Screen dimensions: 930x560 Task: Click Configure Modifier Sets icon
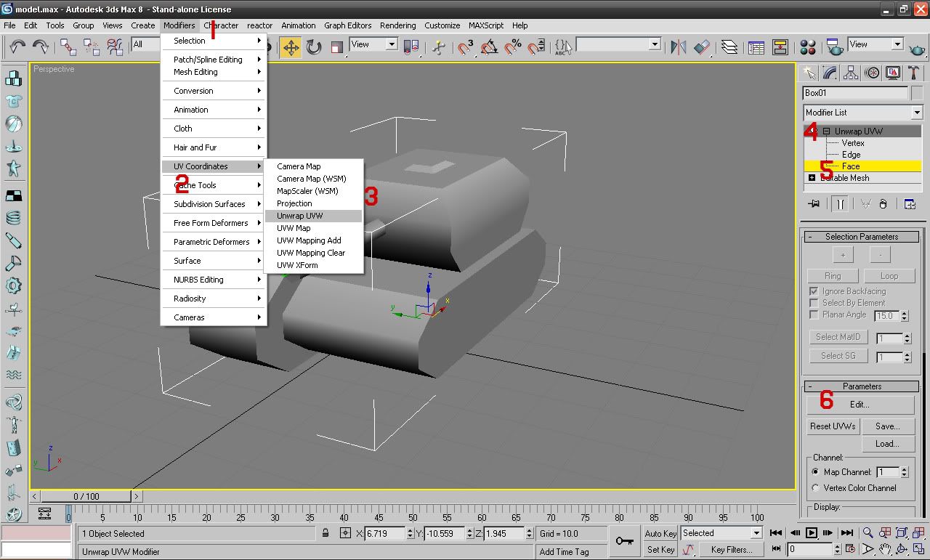pos(910,204)
